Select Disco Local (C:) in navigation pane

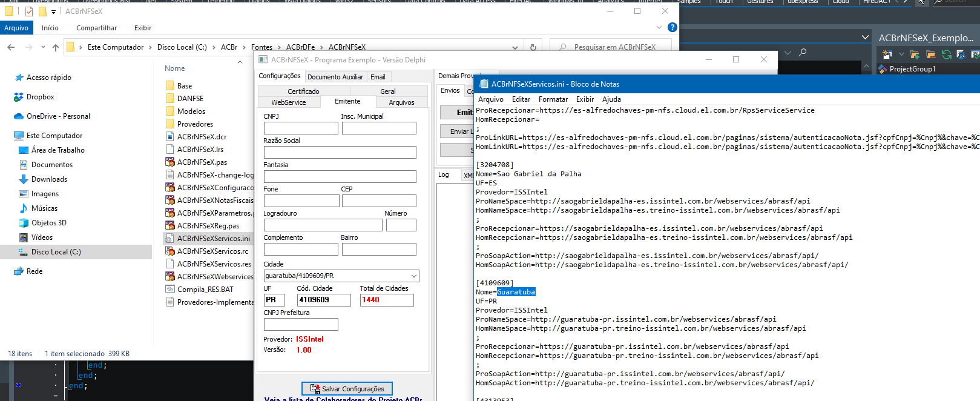[x=76, y=252]
